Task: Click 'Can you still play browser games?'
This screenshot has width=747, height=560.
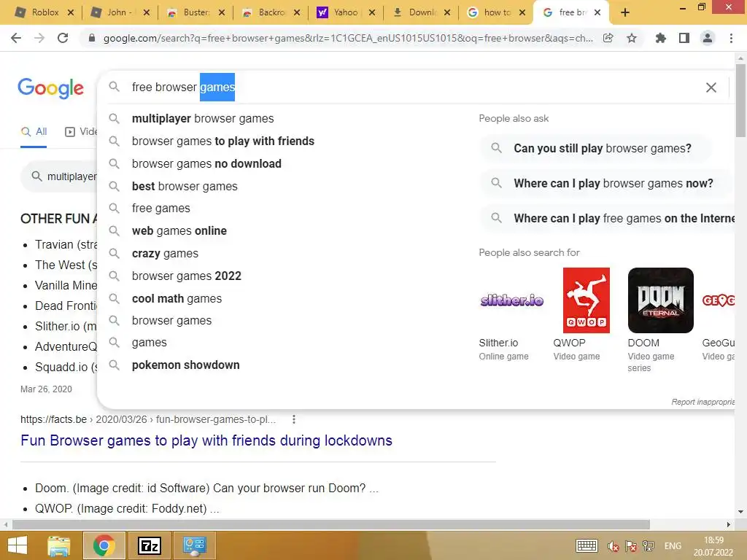Action: point(595,148)
